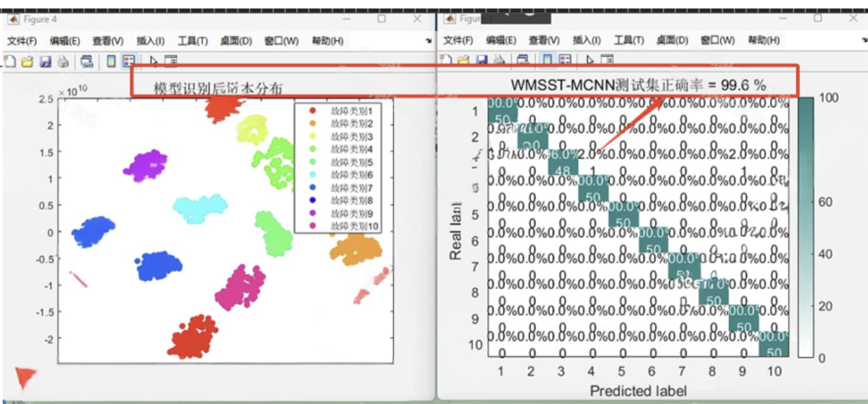Click the Save Figure icon in Figure 4 toolbar
This screenshot has width=868, height=404.
tap(45, 61)
